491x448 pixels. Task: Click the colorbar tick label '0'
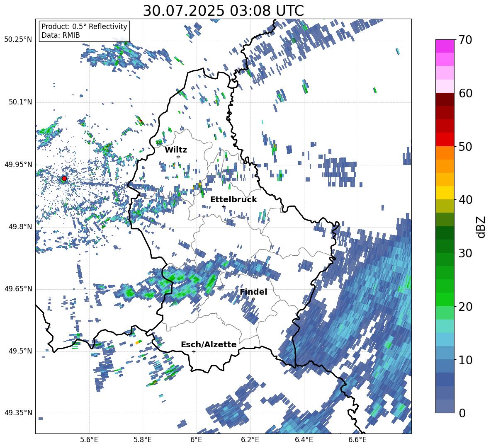click(462, 413)
